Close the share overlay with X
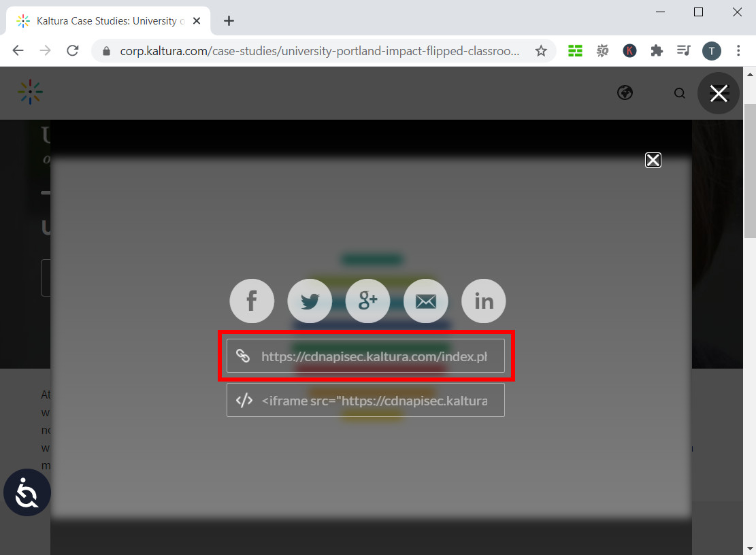Screen dimensions: 756x555 653,160
